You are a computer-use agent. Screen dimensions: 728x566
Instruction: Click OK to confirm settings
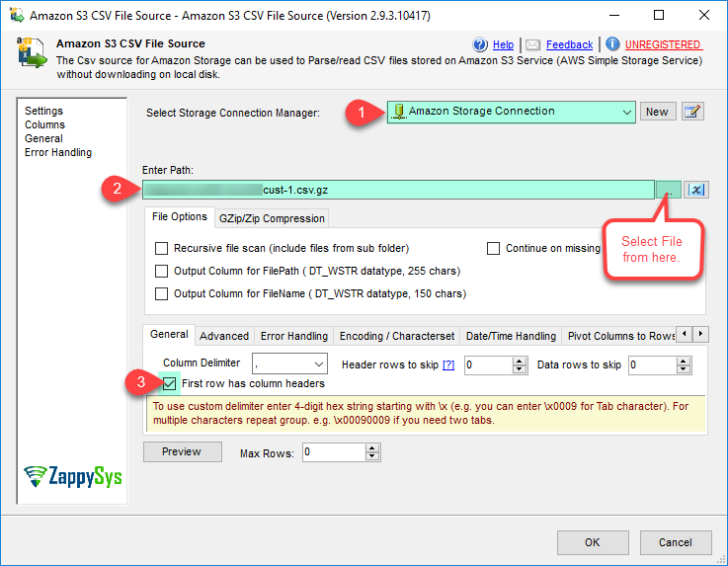click(x=593, y=542)
